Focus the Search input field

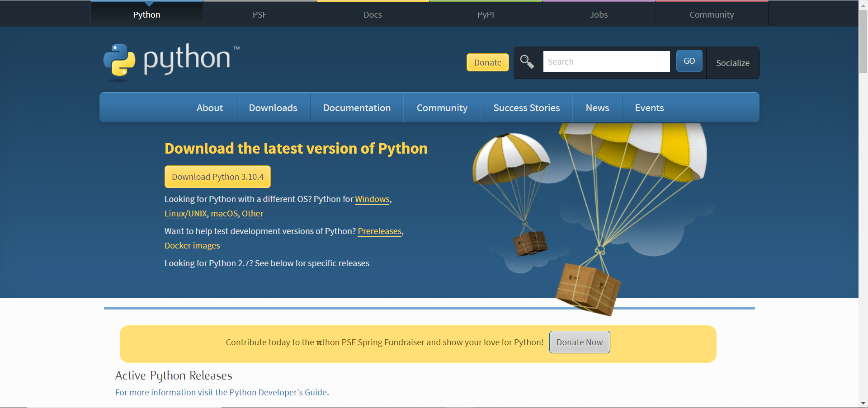point(607,61)
